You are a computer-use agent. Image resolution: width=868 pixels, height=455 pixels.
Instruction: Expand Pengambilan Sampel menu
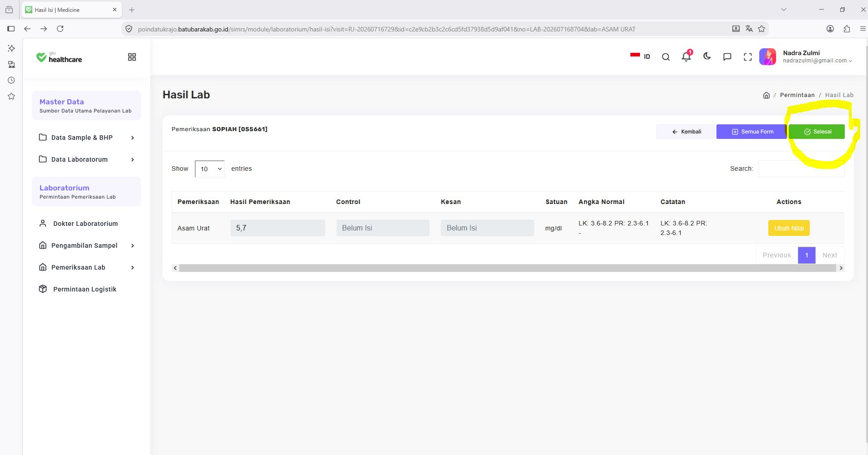[x=86, y=245]
